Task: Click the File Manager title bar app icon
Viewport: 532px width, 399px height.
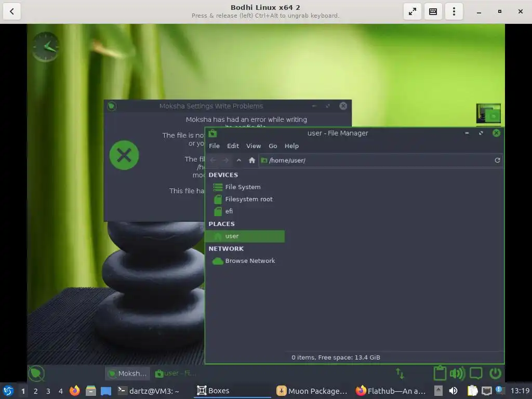Action: coord(212,133)
